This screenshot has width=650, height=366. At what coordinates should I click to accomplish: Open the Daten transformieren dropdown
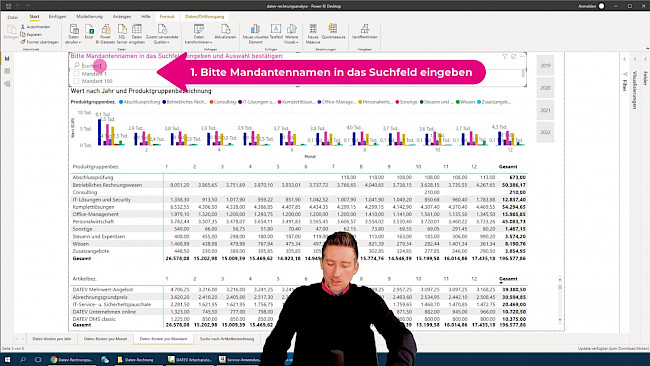pyautogui.click(x=199, y=34)
